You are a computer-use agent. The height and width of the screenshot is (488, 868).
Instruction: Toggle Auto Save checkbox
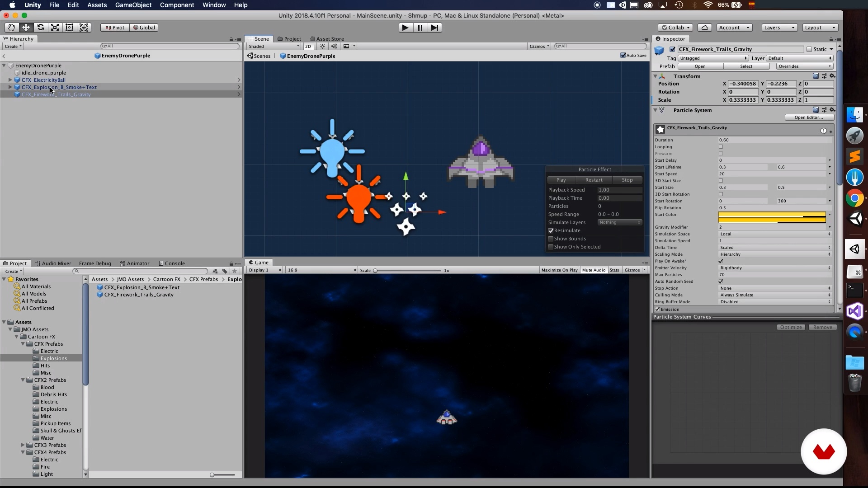pyautogui.click(x=623, y=56)
